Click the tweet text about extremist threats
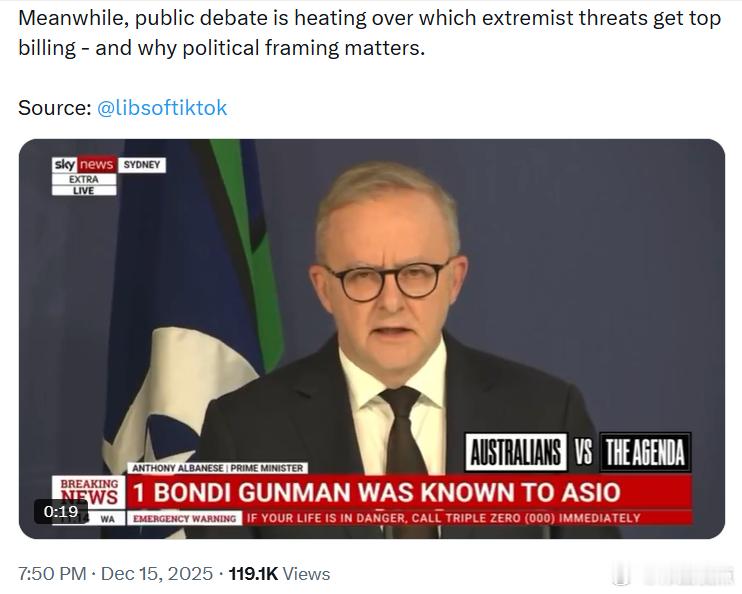Screen dimensions: 742x594 pos(369,33)
